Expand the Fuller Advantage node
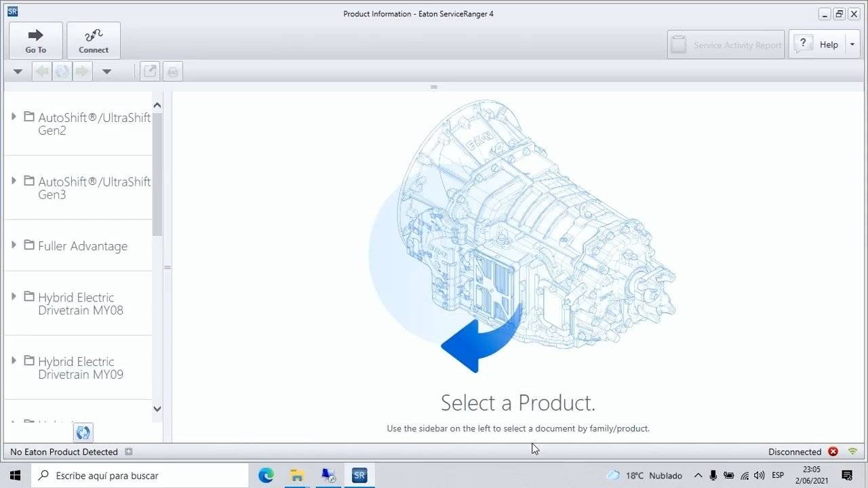Viewport: 868px width, 488px height. [x=14, y=245]
